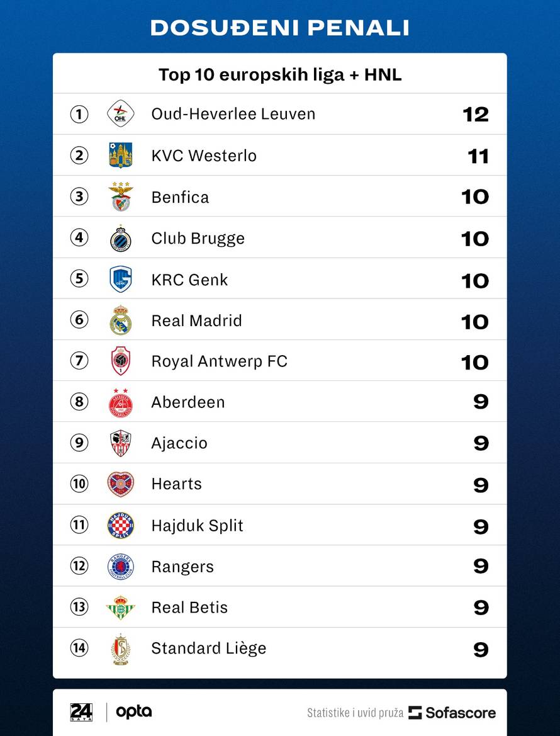Click the Royal Antwerp FC crest
560x736 pixels.
(120, 361)
